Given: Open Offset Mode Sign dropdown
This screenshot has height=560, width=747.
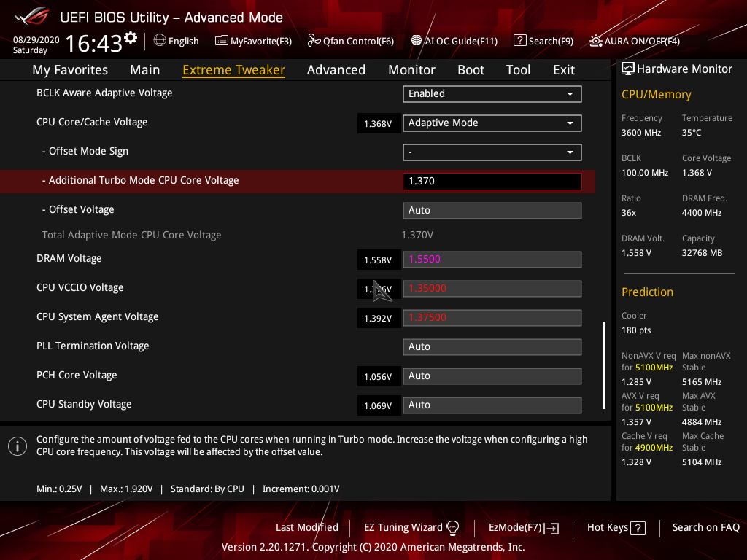Looking at the screenshot, I should click(x=492, y=152).
